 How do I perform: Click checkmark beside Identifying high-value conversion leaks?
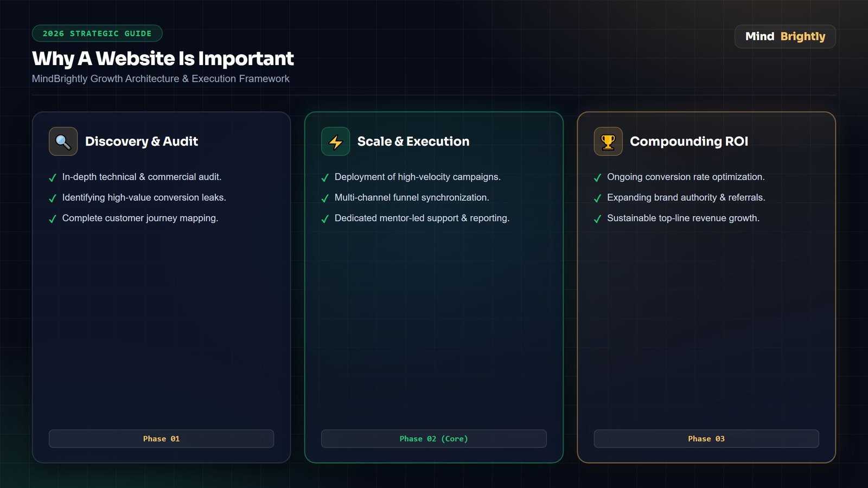tap(53, 198)
